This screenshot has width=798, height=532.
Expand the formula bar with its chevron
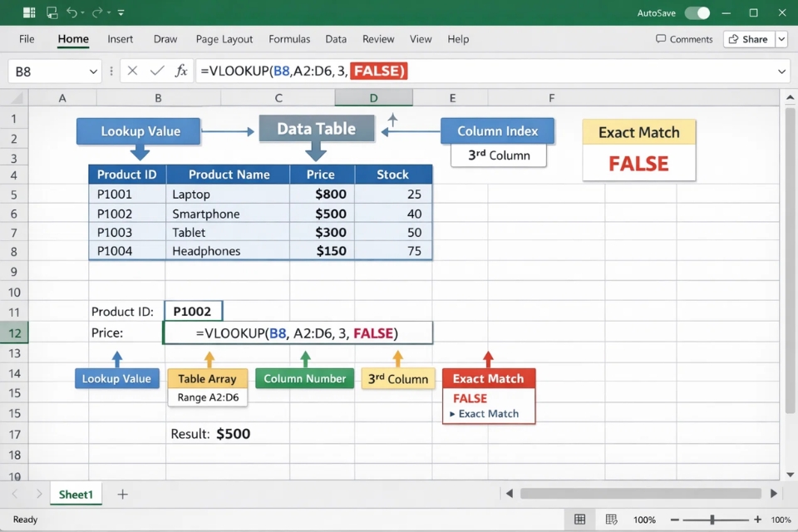coord(782,71)
